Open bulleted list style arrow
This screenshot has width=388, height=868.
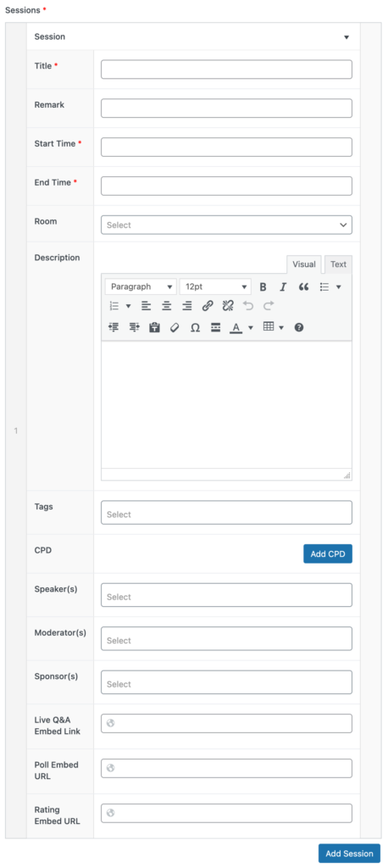coord(339,287)
